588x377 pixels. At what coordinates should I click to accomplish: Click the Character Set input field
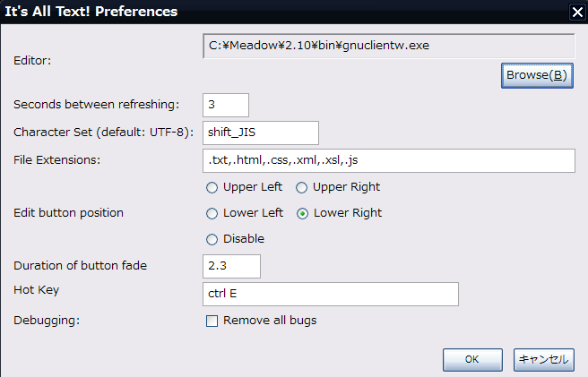(261, 133)
